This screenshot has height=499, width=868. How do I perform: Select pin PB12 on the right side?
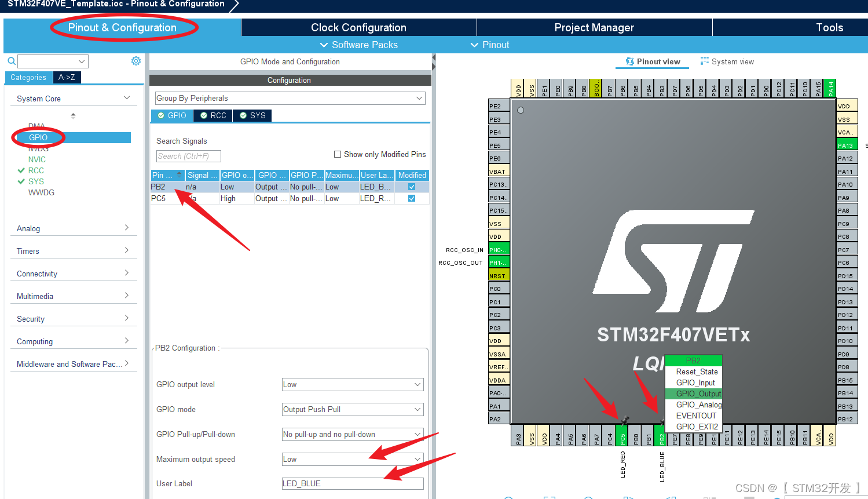(x=847, y=418)
